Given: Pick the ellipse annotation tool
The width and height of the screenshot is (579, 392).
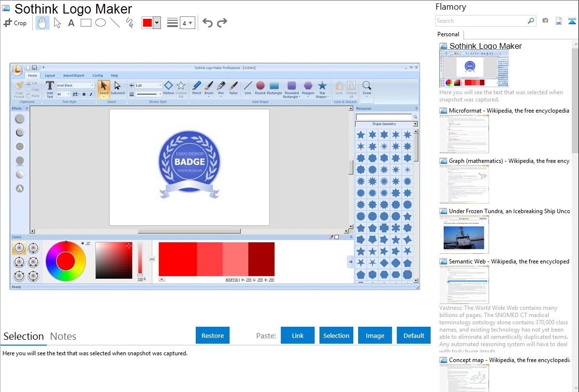Looking at the screenshot, I should pos(101,23).
